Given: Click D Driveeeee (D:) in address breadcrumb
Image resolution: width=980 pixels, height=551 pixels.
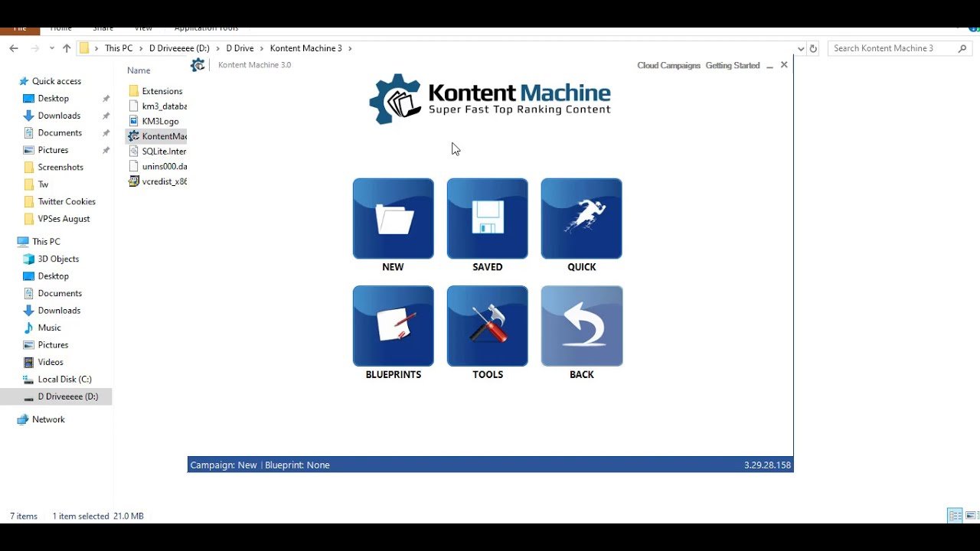Looking at the screenshot, I should point(179,48).
